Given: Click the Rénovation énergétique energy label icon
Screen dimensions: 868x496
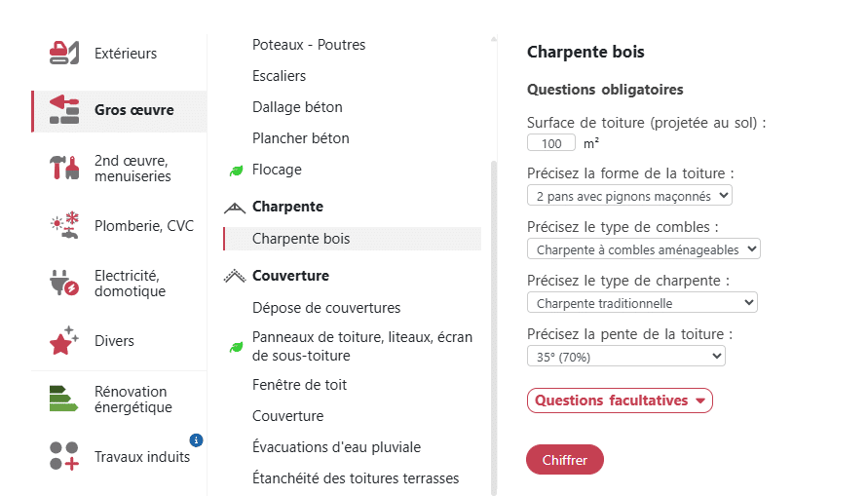Looking at the screenshot, I should (x=64, y=399).
